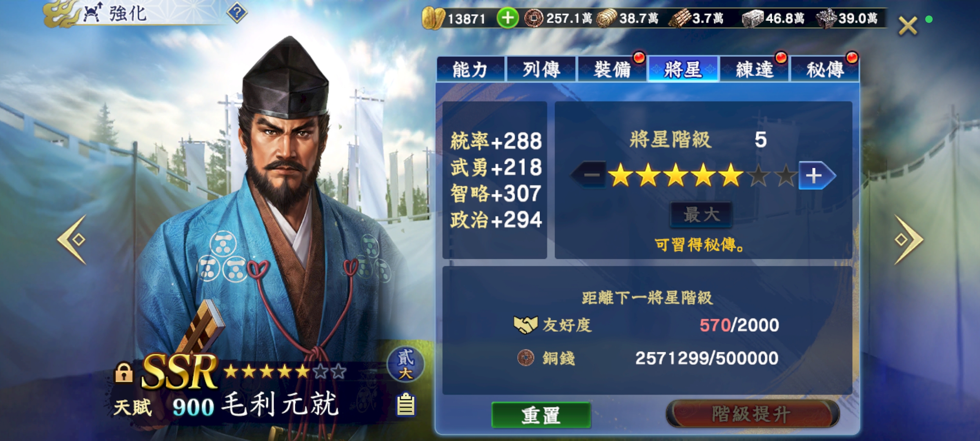Increase star rank with plus arrow
Screen dimensions: 980x441
817,176
